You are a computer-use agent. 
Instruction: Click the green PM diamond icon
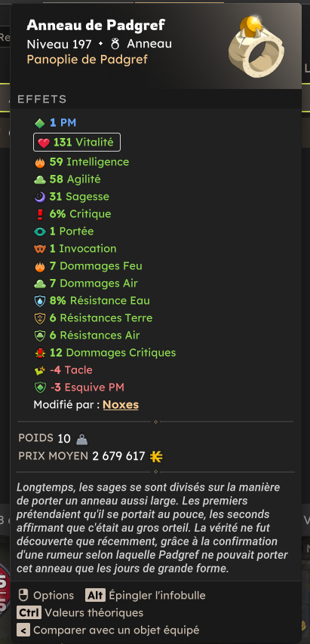(40, 123)
